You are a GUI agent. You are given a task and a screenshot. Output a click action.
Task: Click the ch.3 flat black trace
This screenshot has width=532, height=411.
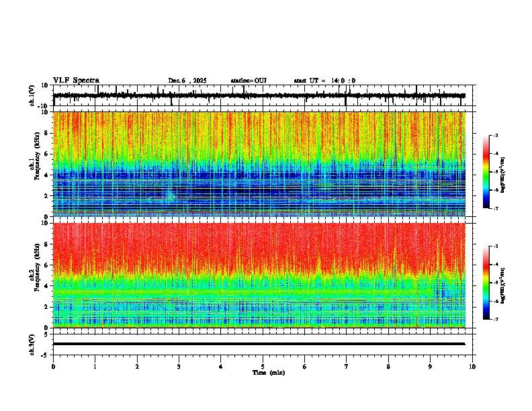tap(259, 344)
